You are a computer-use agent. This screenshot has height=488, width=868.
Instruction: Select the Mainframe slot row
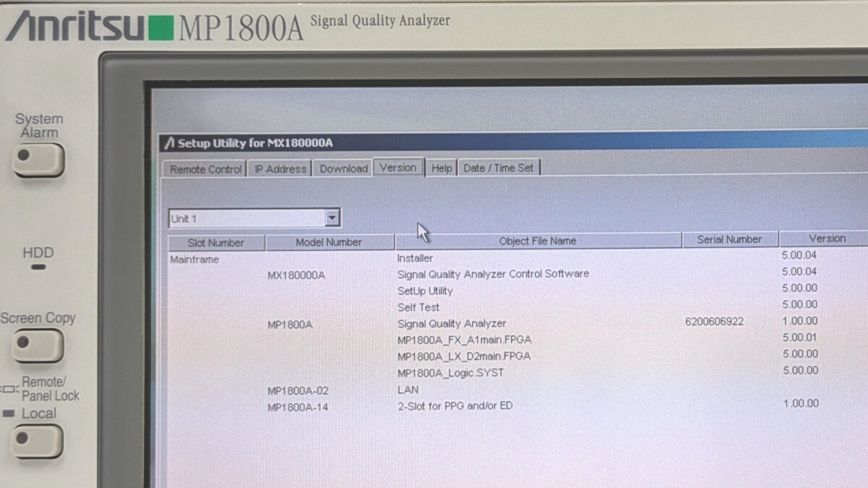click(194, 260)
